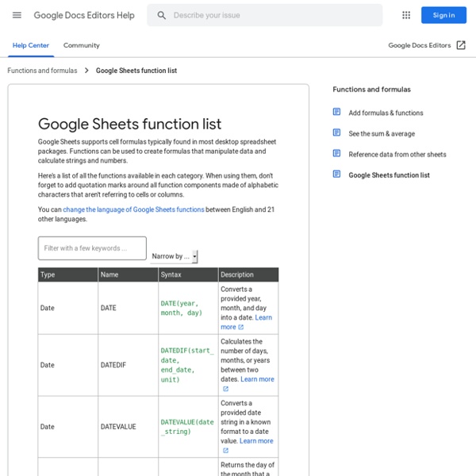Open the Google apps grid
476x476 pixels.
[406, 15]
